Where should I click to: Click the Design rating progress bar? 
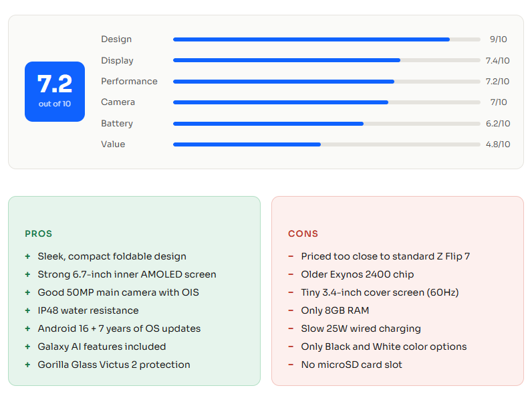click(326, 39)
